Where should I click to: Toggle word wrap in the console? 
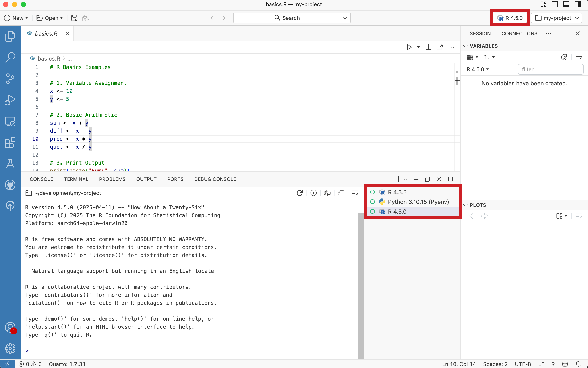point(327,193)
